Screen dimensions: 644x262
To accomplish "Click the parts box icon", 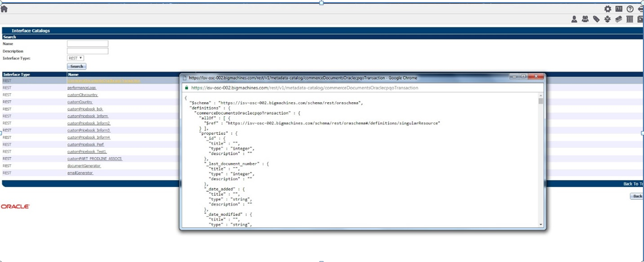I will [608, 19].
